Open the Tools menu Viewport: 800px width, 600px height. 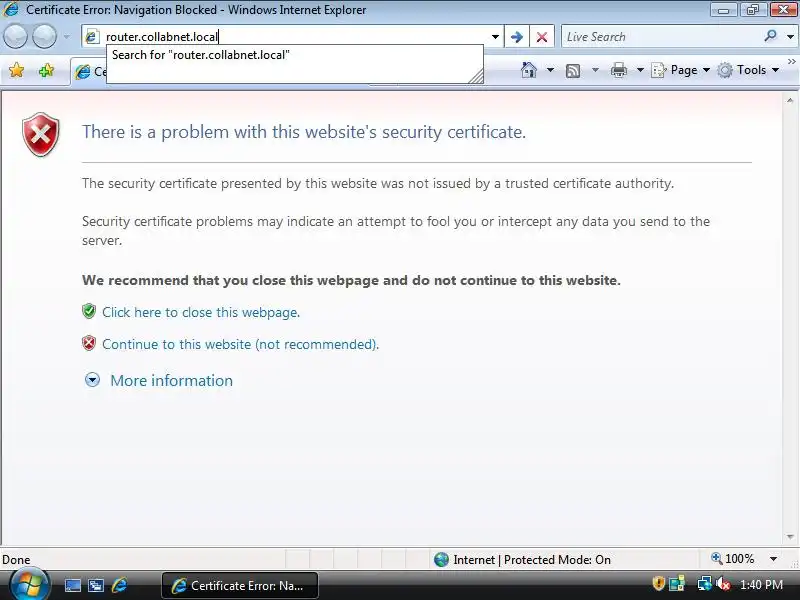click(x=748, y=70)
